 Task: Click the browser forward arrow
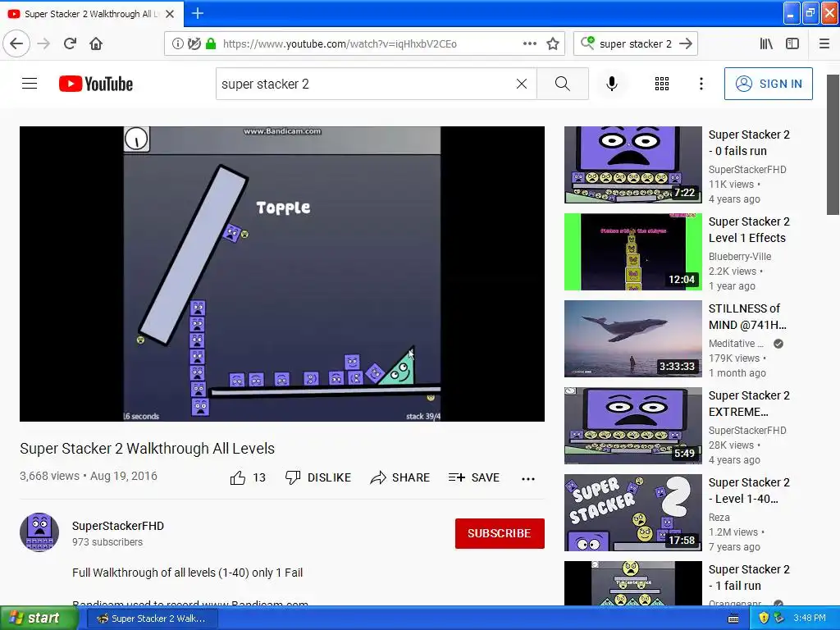tap(43, 43)
